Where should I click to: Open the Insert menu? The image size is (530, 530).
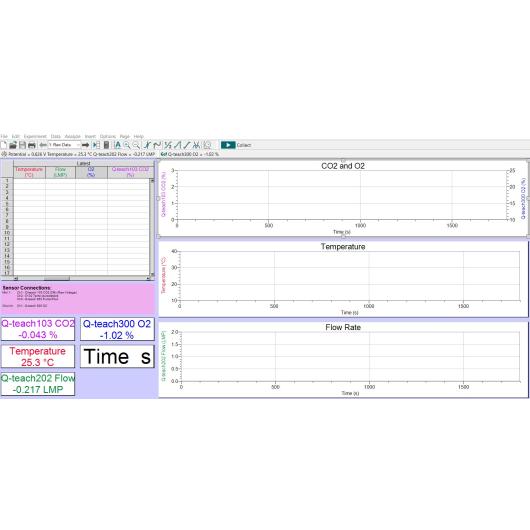(x=90, y=136)
